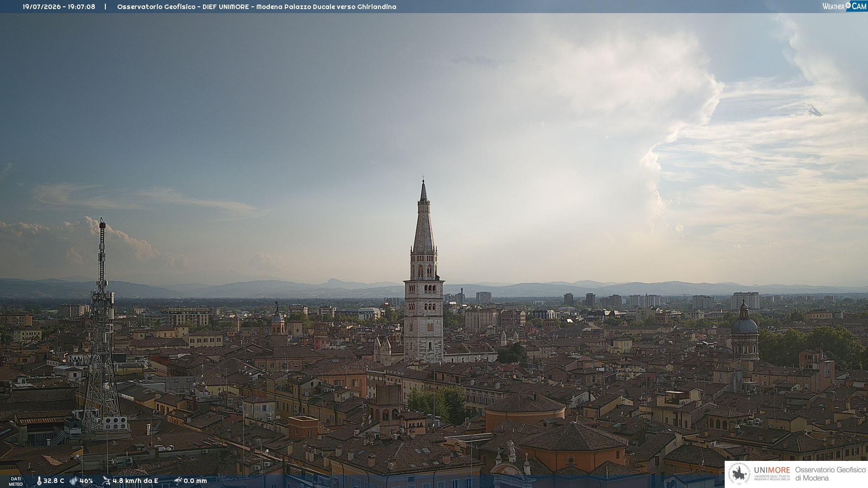Screen dimensions: 868x488
Task: Select the 0.0 mm rainfall value
Action: [x=195, y=481]
